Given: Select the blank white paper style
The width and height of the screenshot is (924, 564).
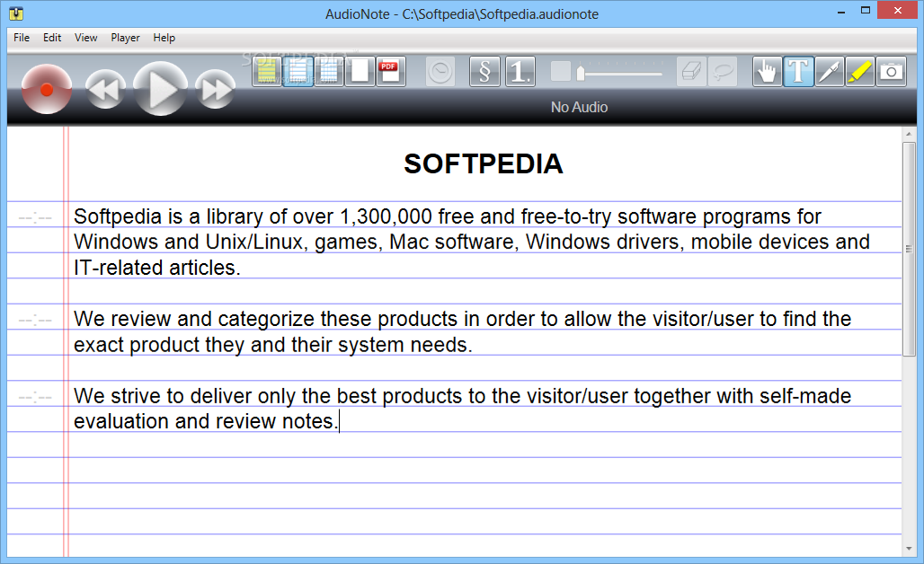Looking at the screenshot, I should click(x=360, y=72).
